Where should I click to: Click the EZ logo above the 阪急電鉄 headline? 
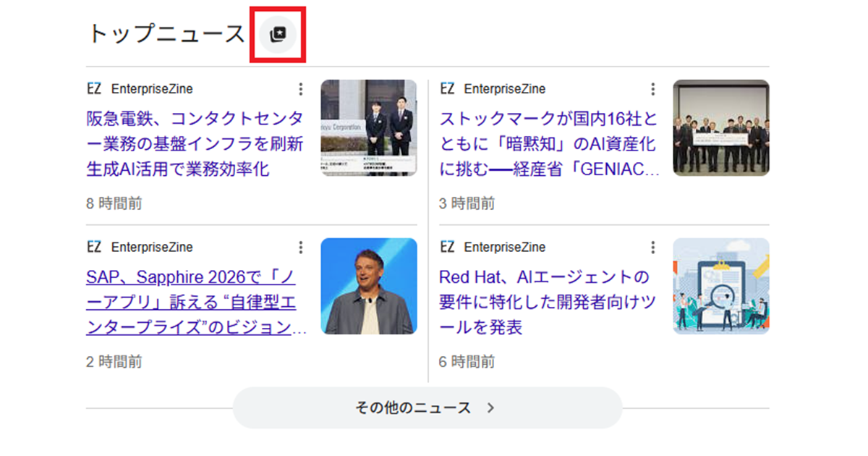pyautogui.click(x=94, y=89)
